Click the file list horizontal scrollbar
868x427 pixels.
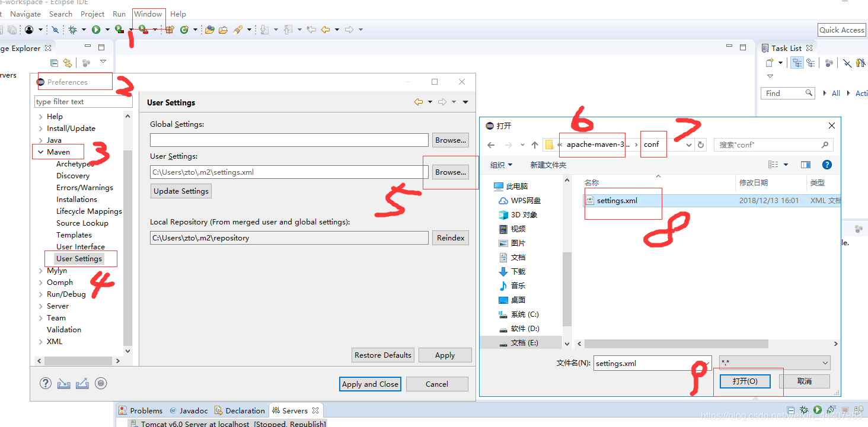676,344
